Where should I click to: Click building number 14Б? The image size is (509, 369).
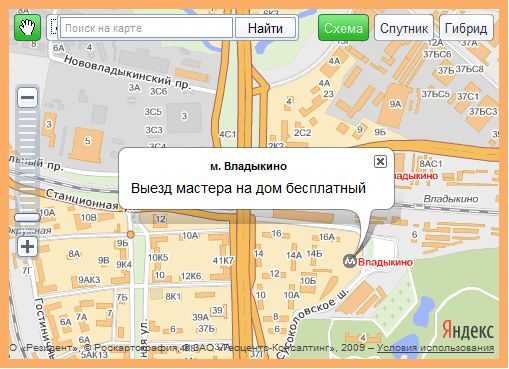314,254
